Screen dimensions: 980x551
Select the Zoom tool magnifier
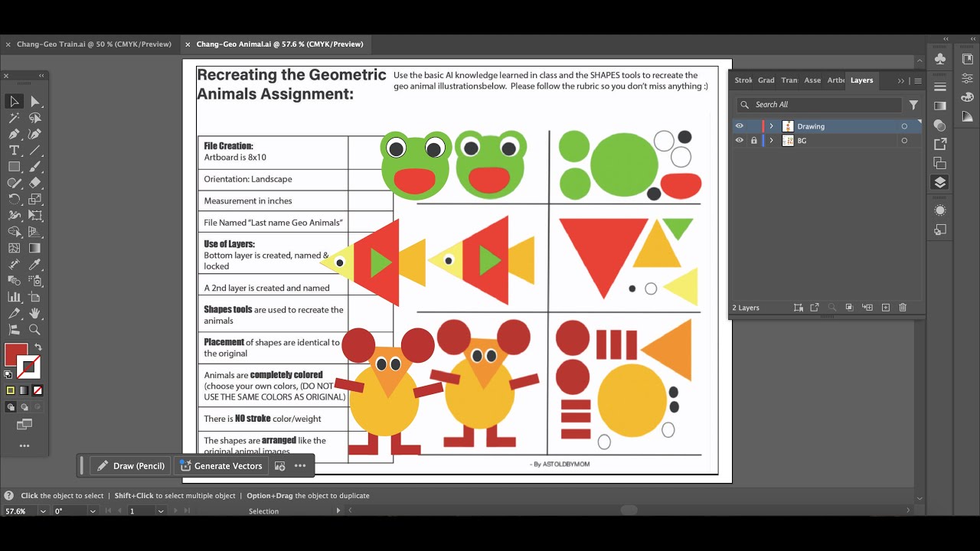pos(34,330)
